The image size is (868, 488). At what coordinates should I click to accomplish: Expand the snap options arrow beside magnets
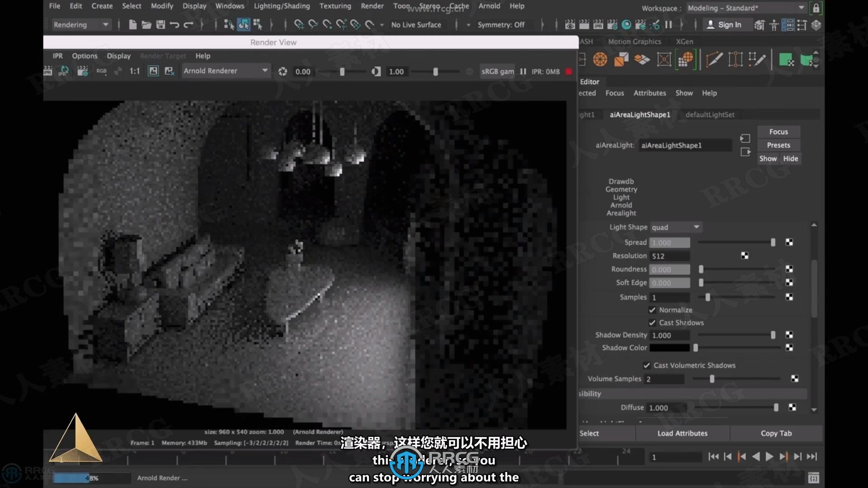(382, 25)
